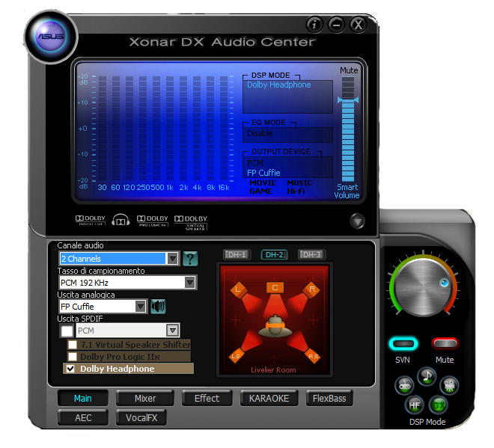The image size is (494, 448).
Task: Enable the SPDIF output checkbox
Action: pos(67,331)
